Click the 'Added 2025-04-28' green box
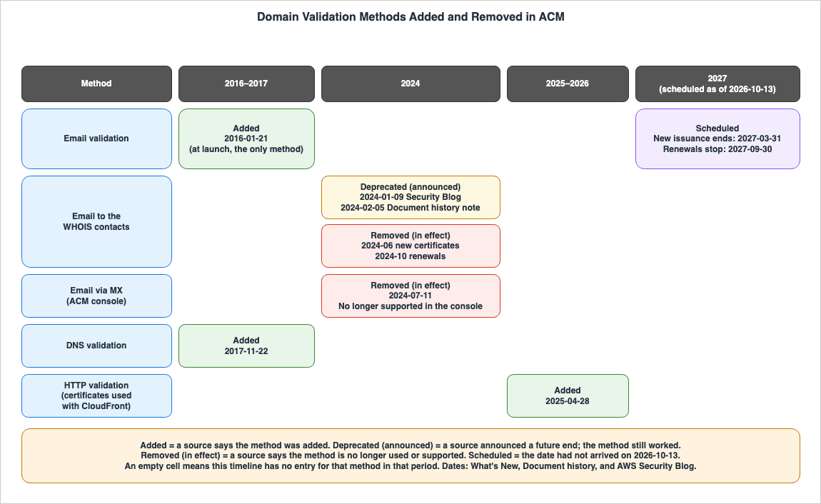This screenshot has width=821, height=504. coord(568,395)
